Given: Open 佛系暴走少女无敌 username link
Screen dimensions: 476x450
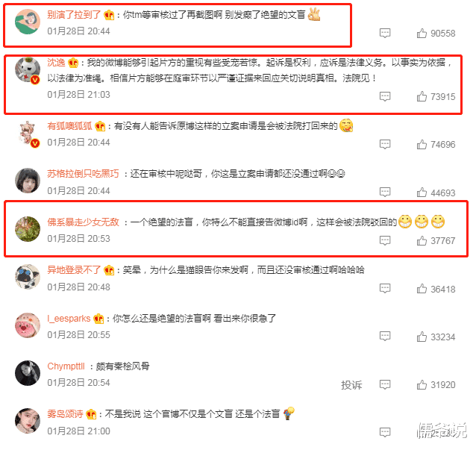Looking at the screenshot, I should [x=83, y=222].
